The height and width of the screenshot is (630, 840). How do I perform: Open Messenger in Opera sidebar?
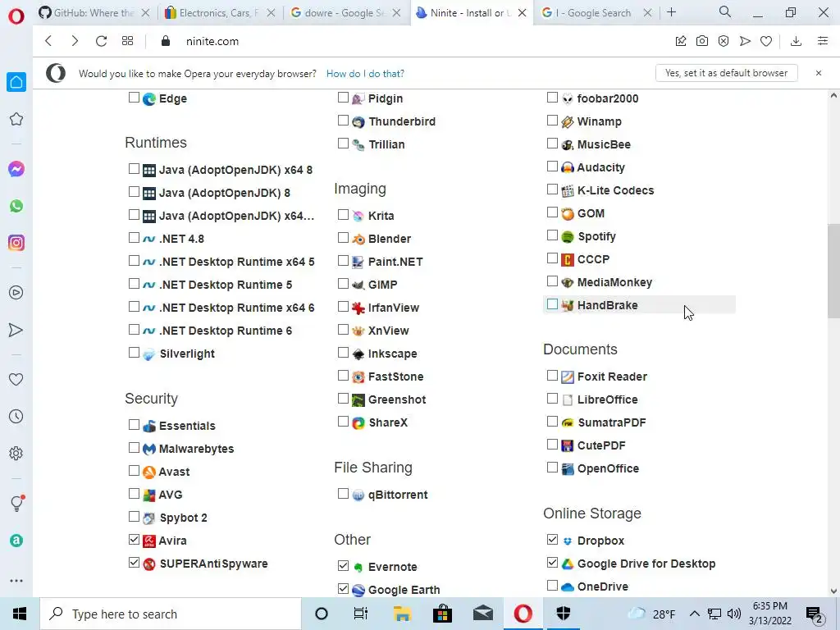16,169
